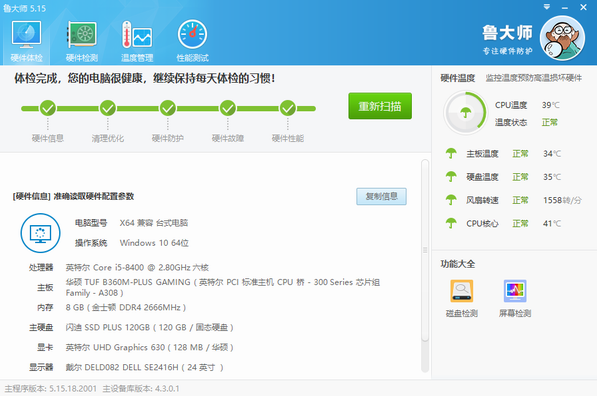
Task: Click the 主程序版本 5.15.18.2001 status text
Action: [51, 389]
